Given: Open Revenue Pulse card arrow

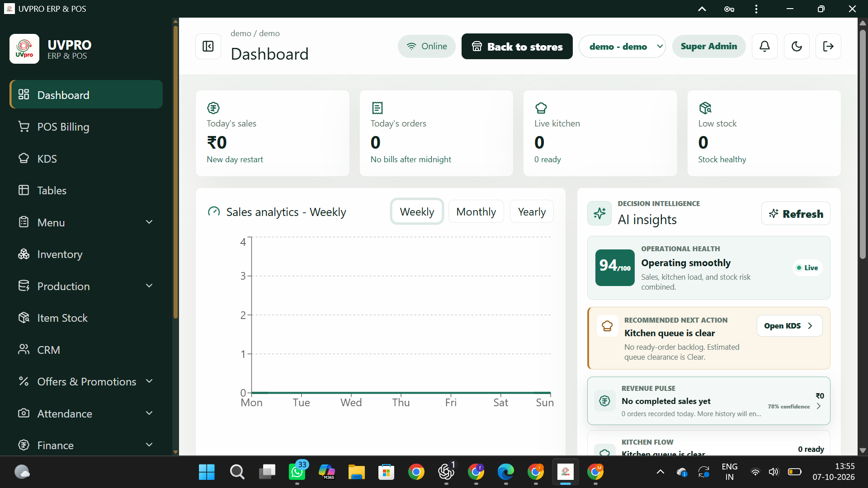Looking at the screenshot, I should point(819,406).
